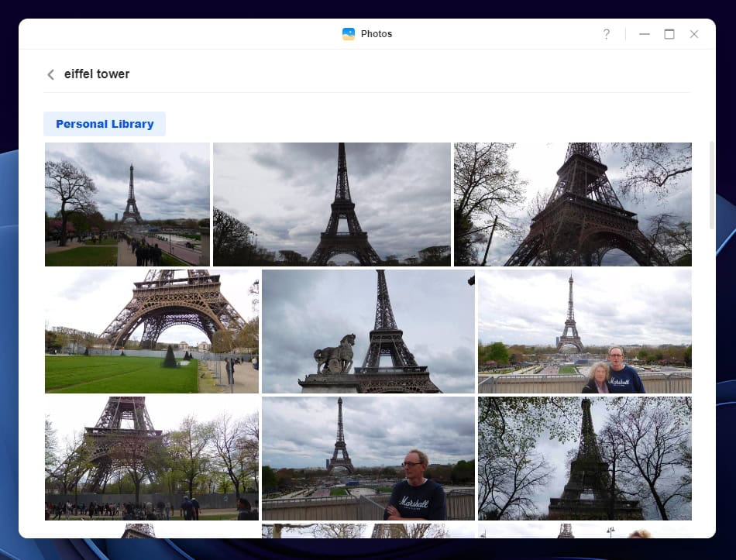Viewport: 736px width, 560px height.
Task: Close the Photos window
Action: pyautogui.click(x=694, y=34)
